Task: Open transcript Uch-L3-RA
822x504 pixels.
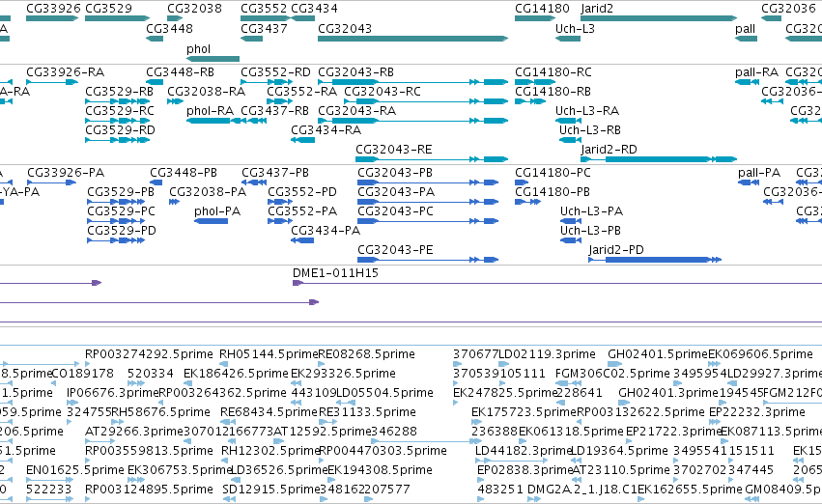Action: tap(587, 111)
